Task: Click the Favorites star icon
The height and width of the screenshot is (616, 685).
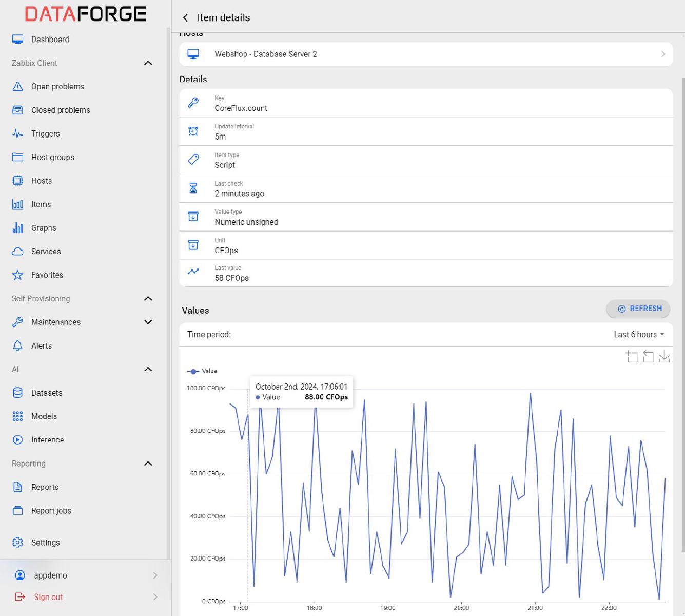Action: [x=17, y=275]
